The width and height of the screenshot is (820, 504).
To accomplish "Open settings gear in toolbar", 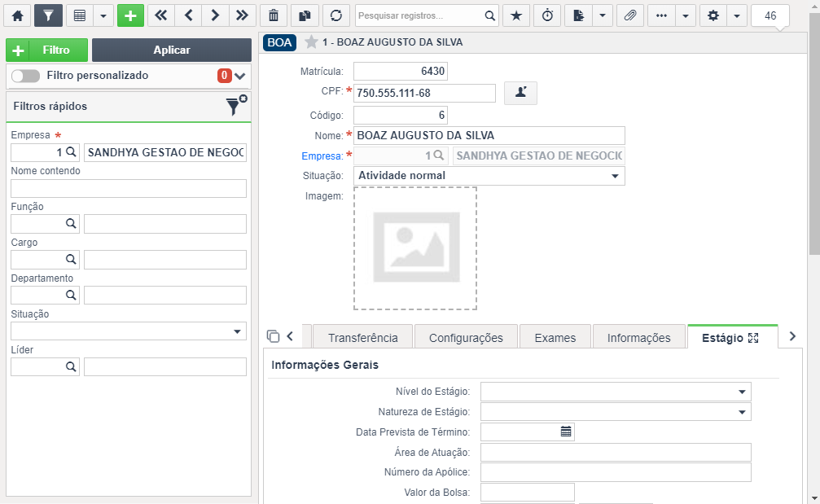I will click(x=713, y=15).
